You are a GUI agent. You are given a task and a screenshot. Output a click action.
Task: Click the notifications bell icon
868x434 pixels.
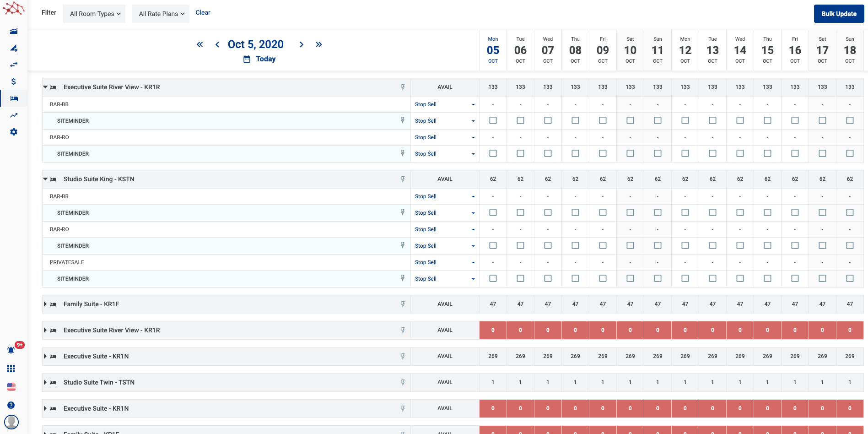click(x=11, y=350)
